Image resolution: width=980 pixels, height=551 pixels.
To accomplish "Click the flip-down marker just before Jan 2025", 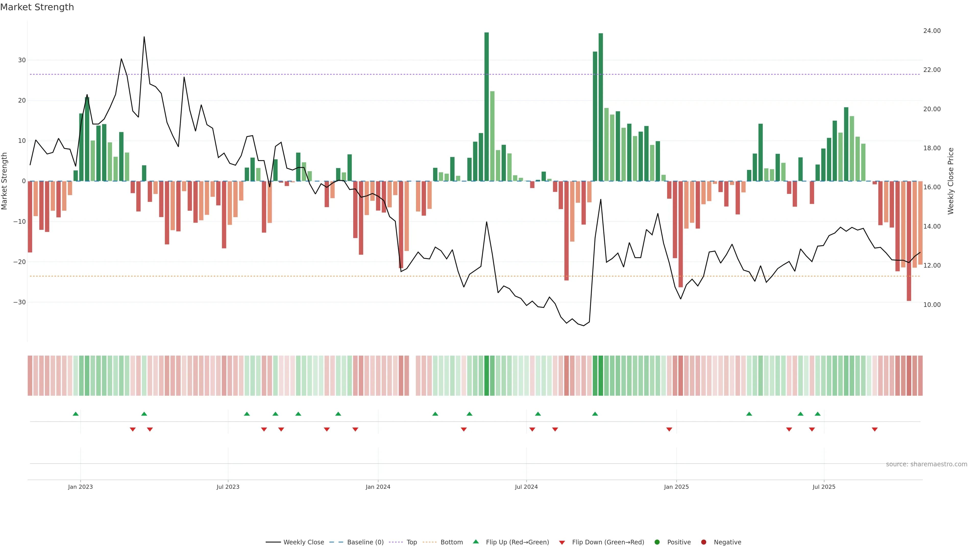I will point(669,429).
